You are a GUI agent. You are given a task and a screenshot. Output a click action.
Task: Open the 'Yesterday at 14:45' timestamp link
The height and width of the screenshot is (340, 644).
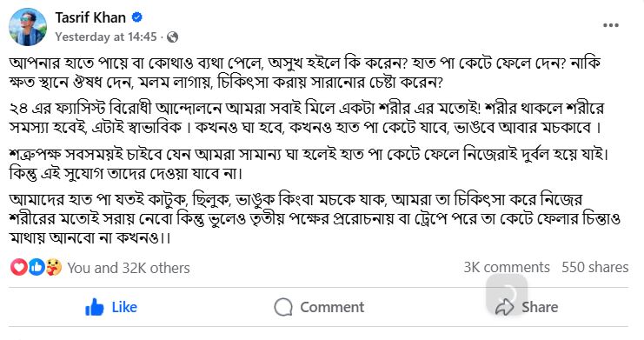(x=106, y=37)
